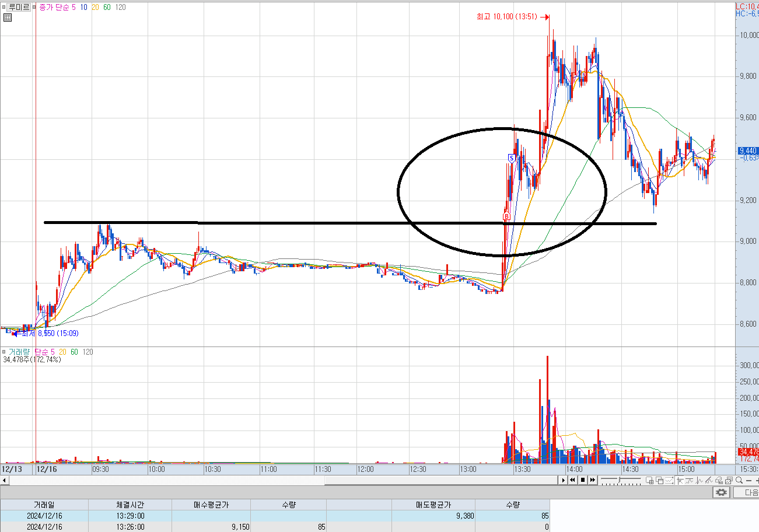Viewport: 759px width, 532px height.
Task: Select the diagonal lines drawing tool icon
Action: (709, 480)
